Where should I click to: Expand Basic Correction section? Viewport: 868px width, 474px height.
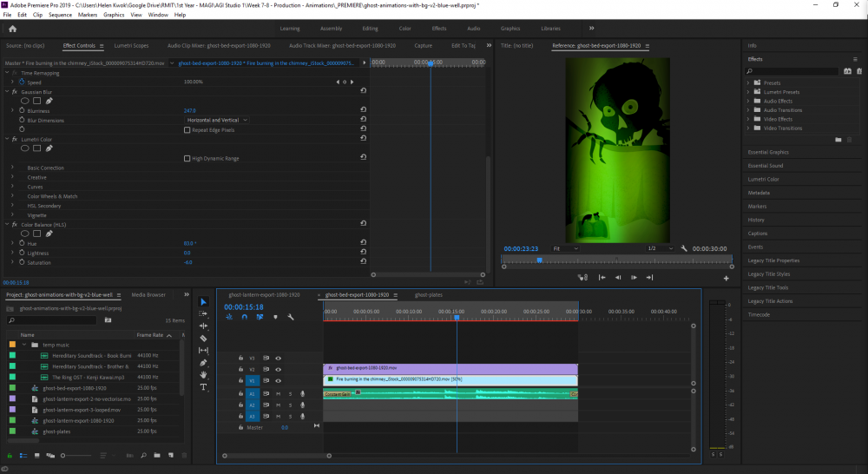pyautogui.click(x=12, y=168)
